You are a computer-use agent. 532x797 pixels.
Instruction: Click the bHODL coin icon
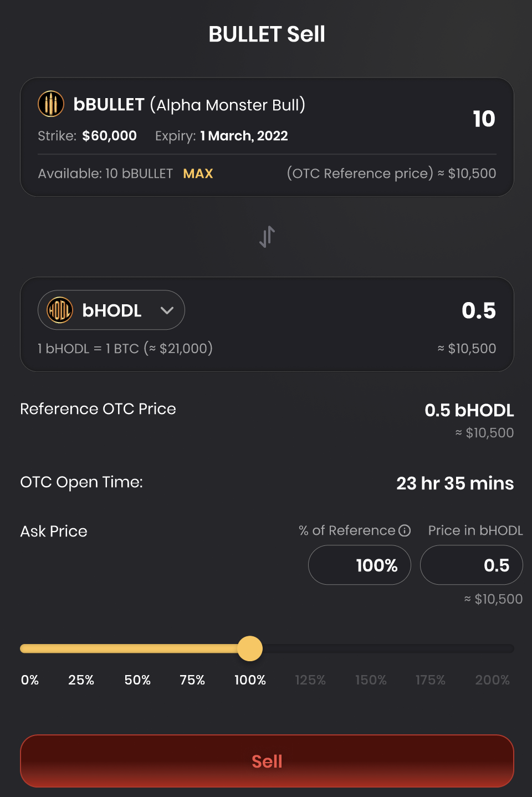click(x=60, y=310)
